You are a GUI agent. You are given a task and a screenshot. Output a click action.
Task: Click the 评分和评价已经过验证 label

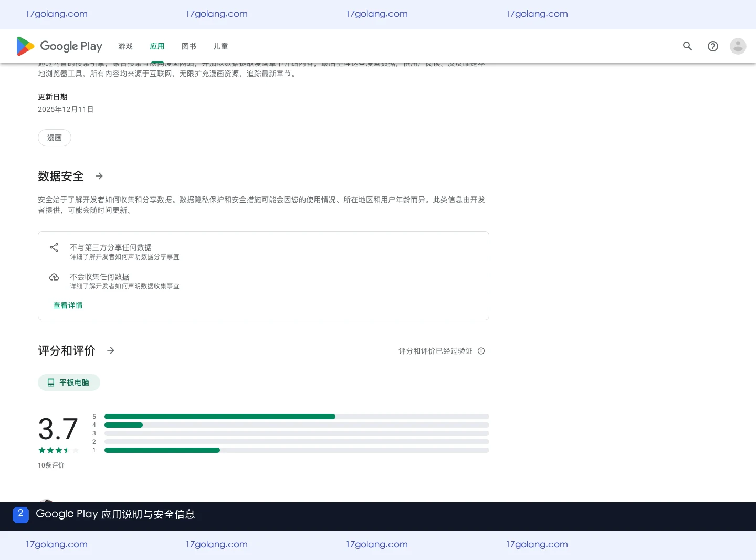coord(436,351)
